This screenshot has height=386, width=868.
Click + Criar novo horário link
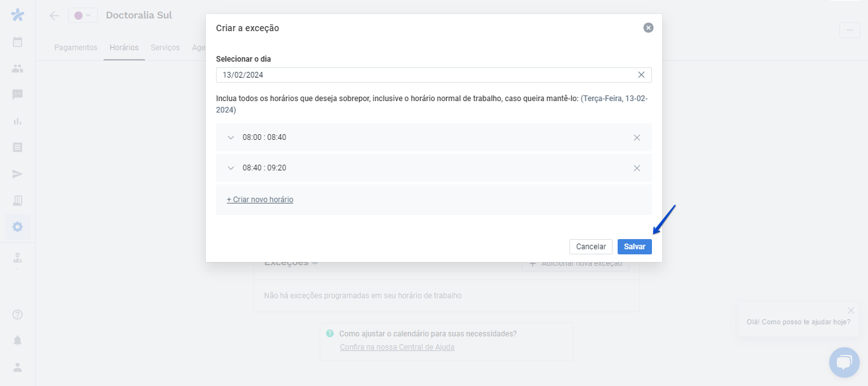pyautogui.click(x=260, y=200)
